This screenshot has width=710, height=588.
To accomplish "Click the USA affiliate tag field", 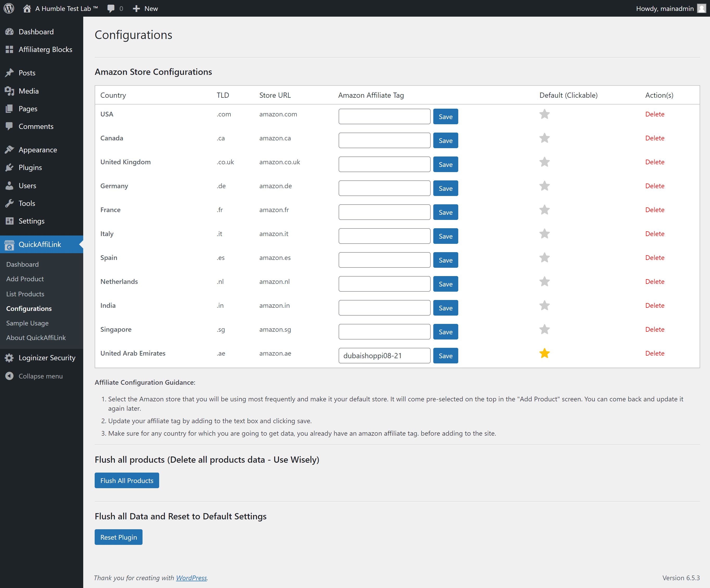I will 384,116.
